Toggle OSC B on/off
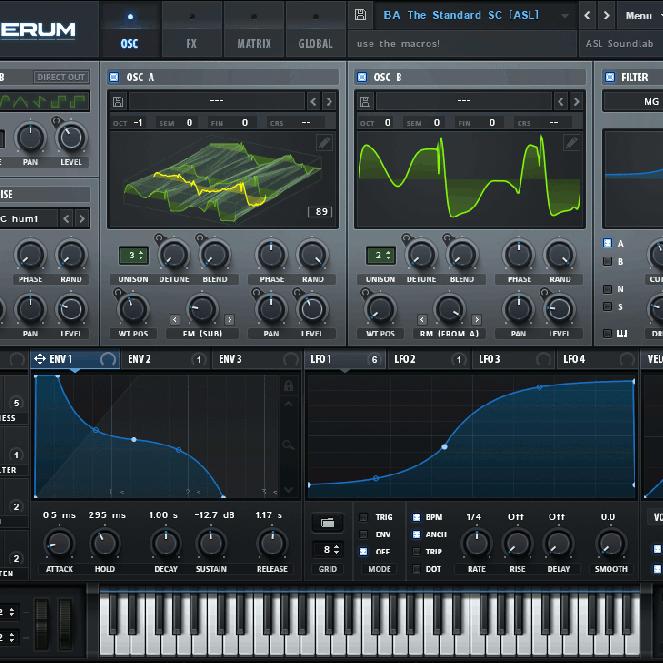 pyautogui.click(x=362, y=77)
